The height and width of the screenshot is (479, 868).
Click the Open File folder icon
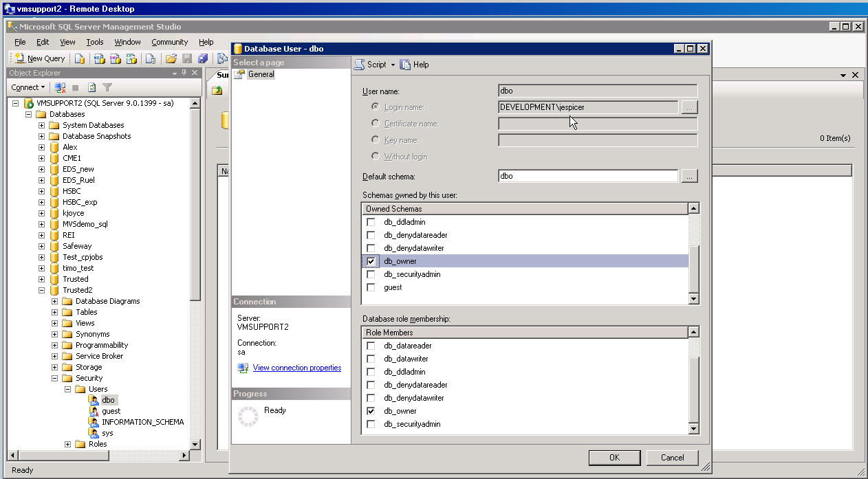[171, 58]
